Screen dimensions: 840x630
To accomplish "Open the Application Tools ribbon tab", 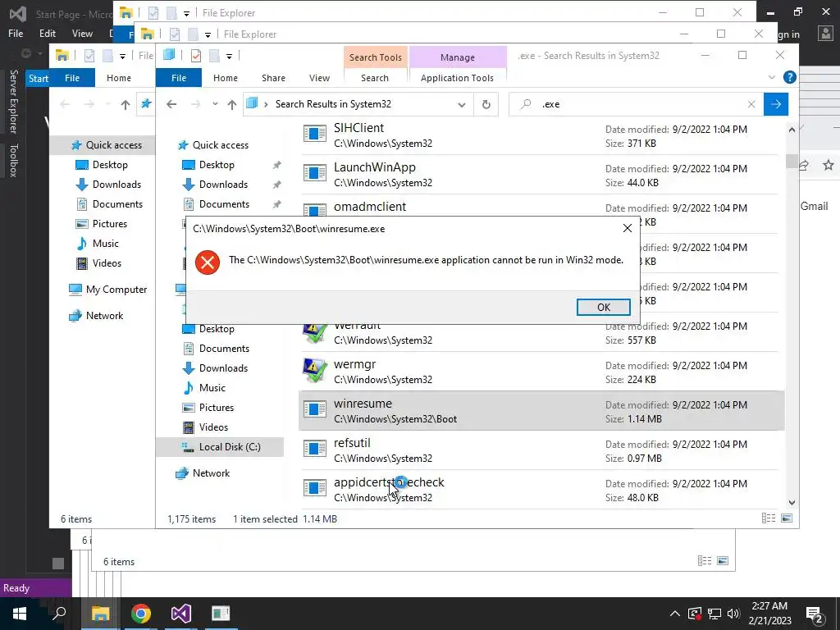I will 457,78.
